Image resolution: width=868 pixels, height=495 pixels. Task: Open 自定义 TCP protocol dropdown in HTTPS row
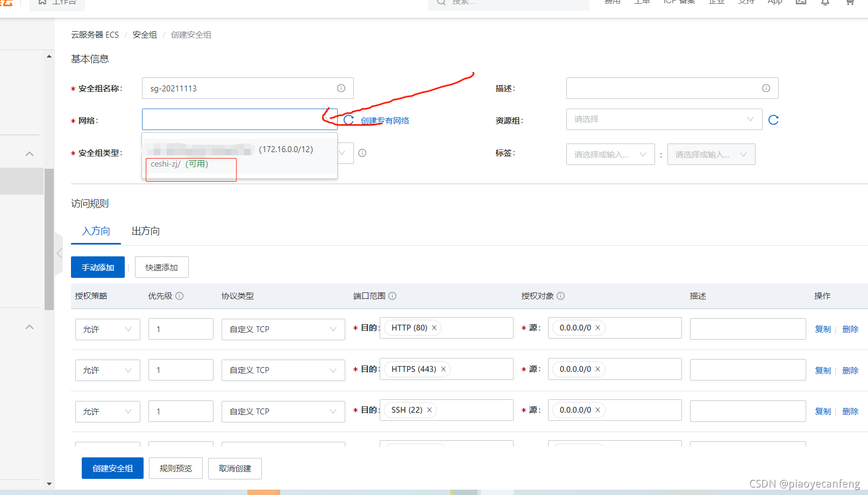pyautogui.click(x=283, y=370)
